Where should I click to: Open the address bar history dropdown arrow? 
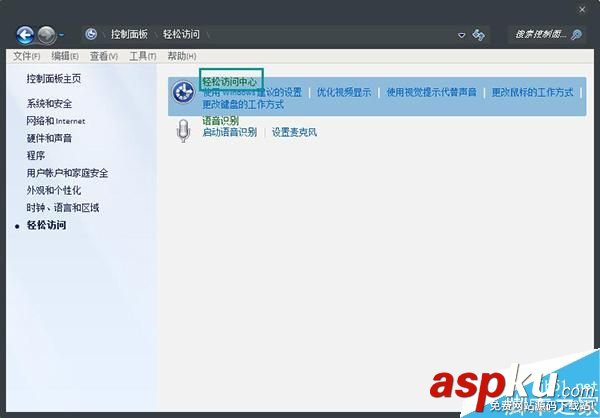(x=461, y=35)
